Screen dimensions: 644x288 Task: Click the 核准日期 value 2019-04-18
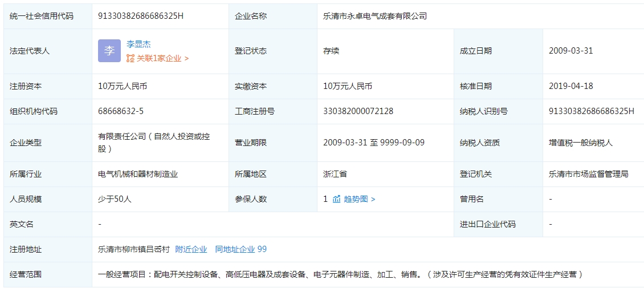570,86
